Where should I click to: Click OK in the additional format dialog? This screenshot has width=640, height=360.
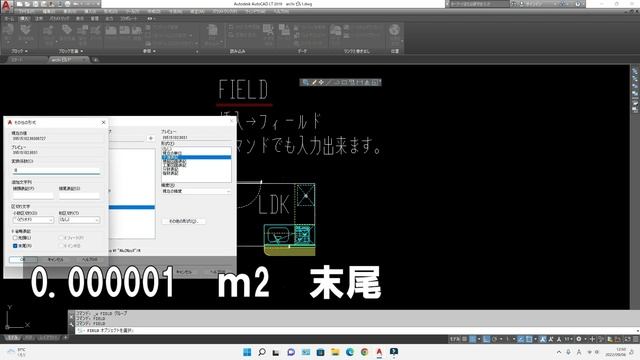pos(23,260)
